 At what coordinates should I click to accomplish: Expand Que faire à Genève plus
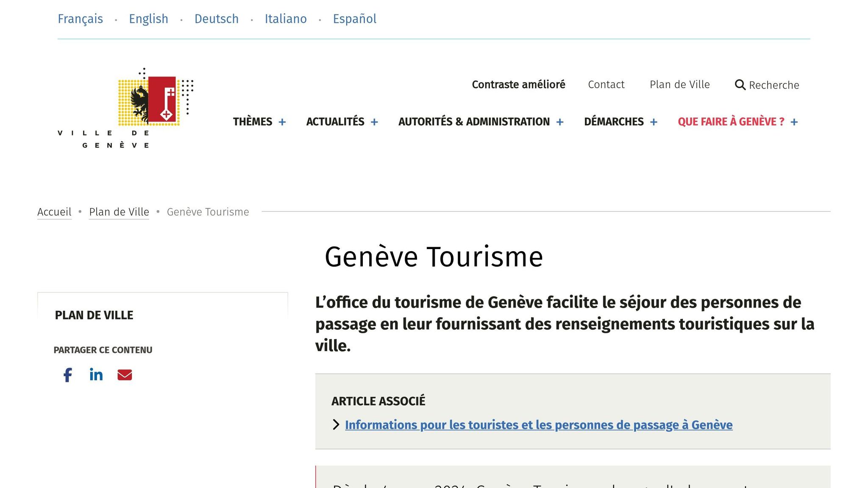[x=794, y=122]
